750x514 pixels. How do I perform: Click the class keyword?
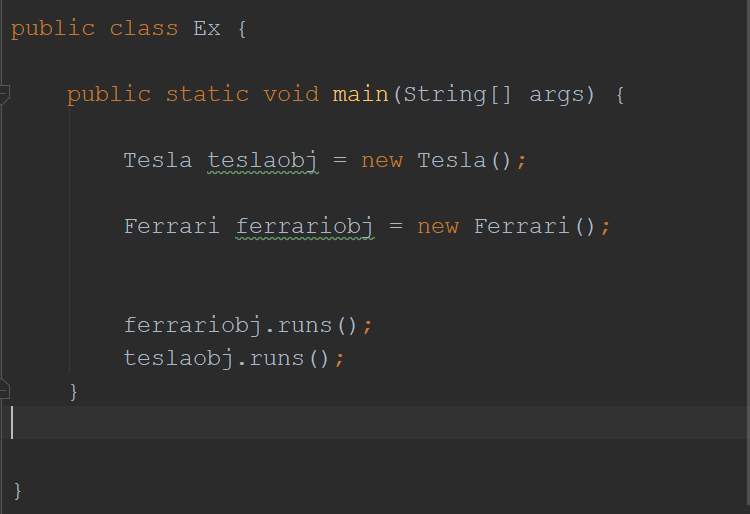click(x=144, y=28)
